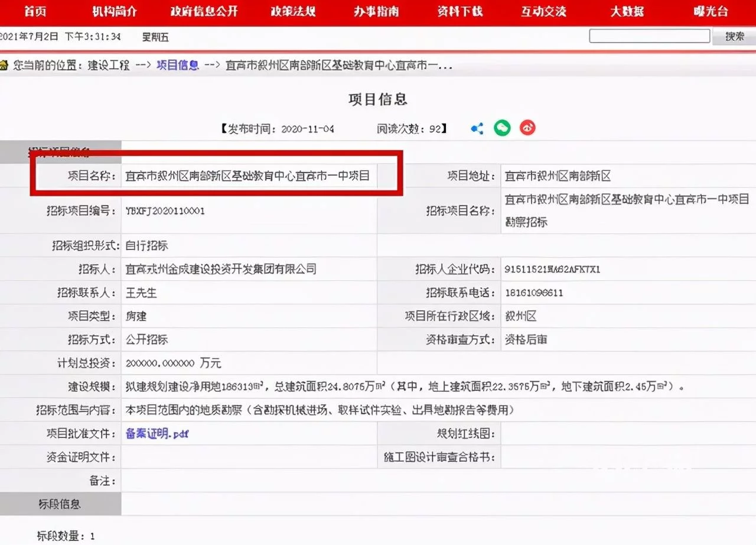
Task: Open the 大数据 menu item
Action: (x=627, y=12)
